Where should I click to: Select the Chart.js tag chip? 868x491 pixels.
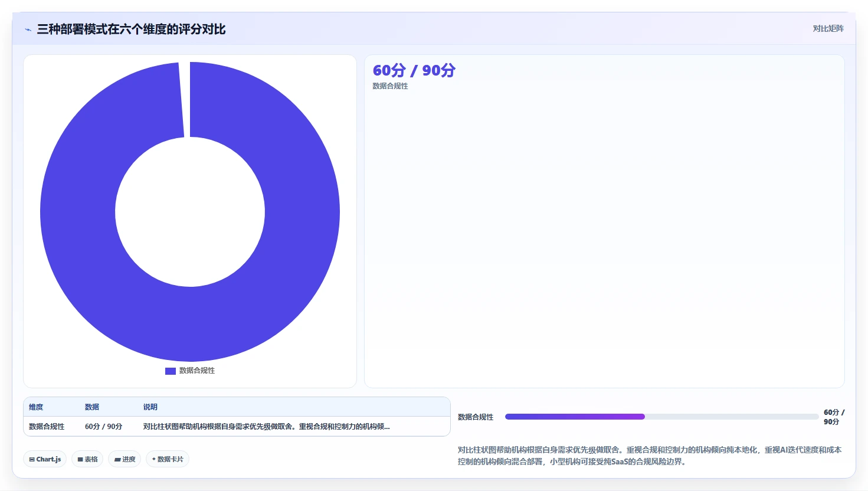(45, 459)
